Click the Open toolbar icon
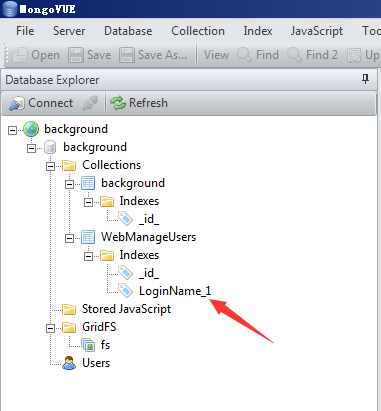The height and width of the screenshot is (411, 381). pos(20,55)
